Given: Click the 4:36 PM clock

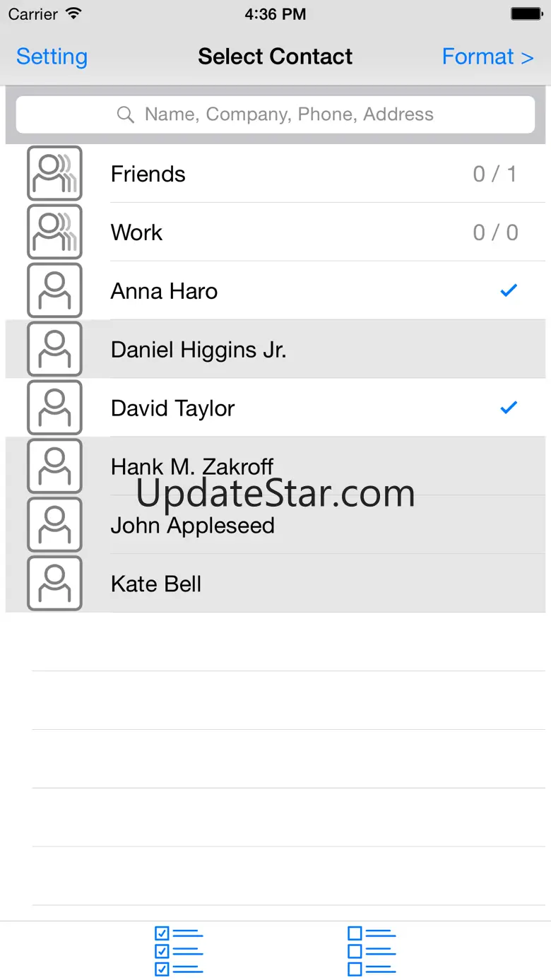Looking at the screenshot, I should coord(275,14).
